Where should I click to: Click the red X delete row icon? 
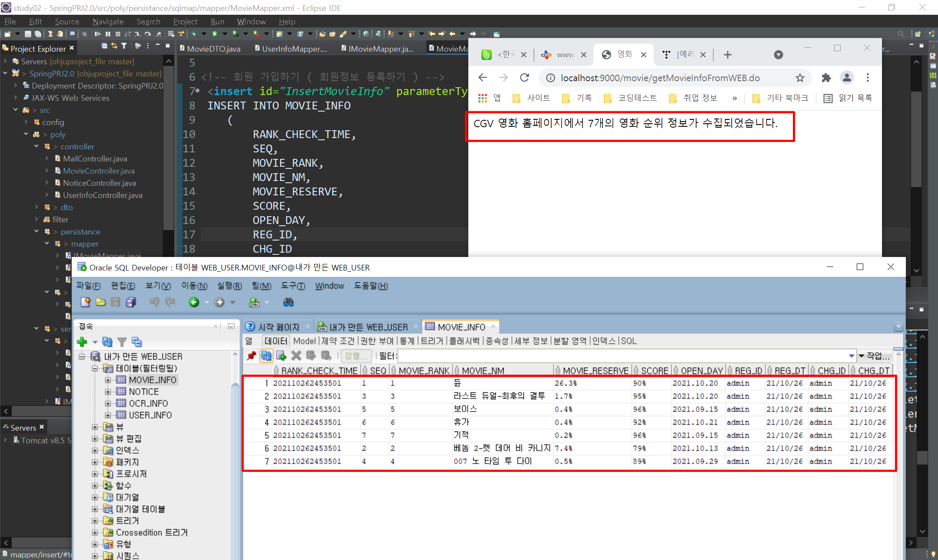pyautogui.click(x=296, y=356)
